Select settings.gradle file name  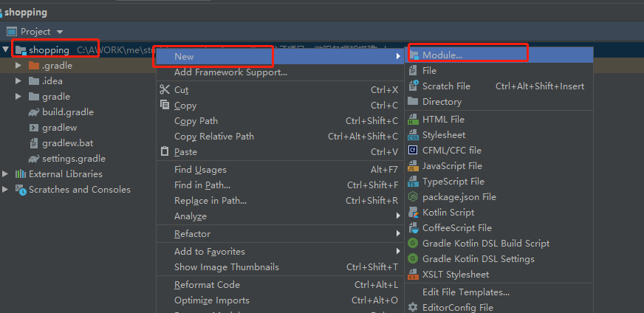74,159
